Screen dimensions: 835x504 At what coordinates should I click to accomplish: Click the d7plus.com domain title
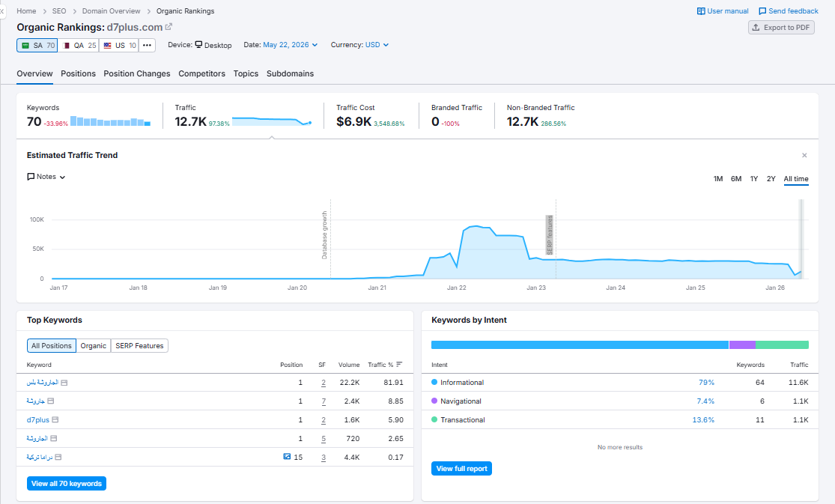point(135,27)
